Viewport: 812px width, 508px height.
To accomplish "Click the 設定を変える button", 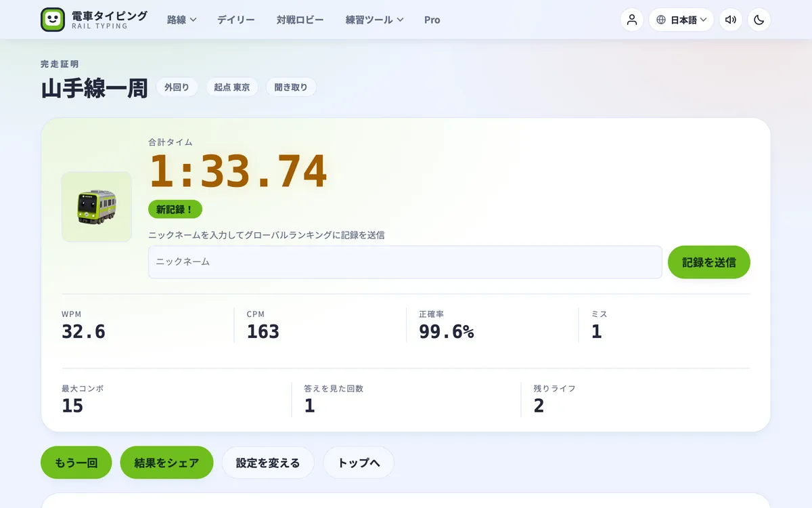I will (268, 463).
